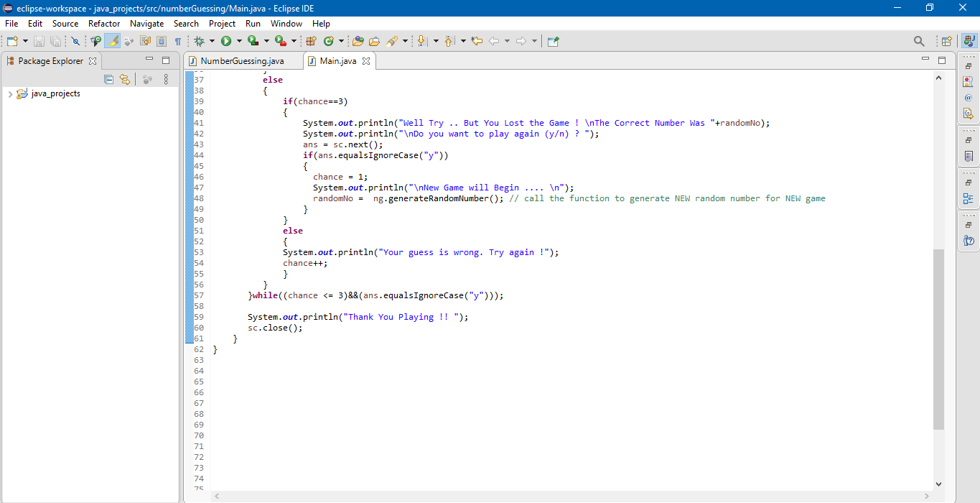Open the Debug dropdown arrow

click(212, 41)
